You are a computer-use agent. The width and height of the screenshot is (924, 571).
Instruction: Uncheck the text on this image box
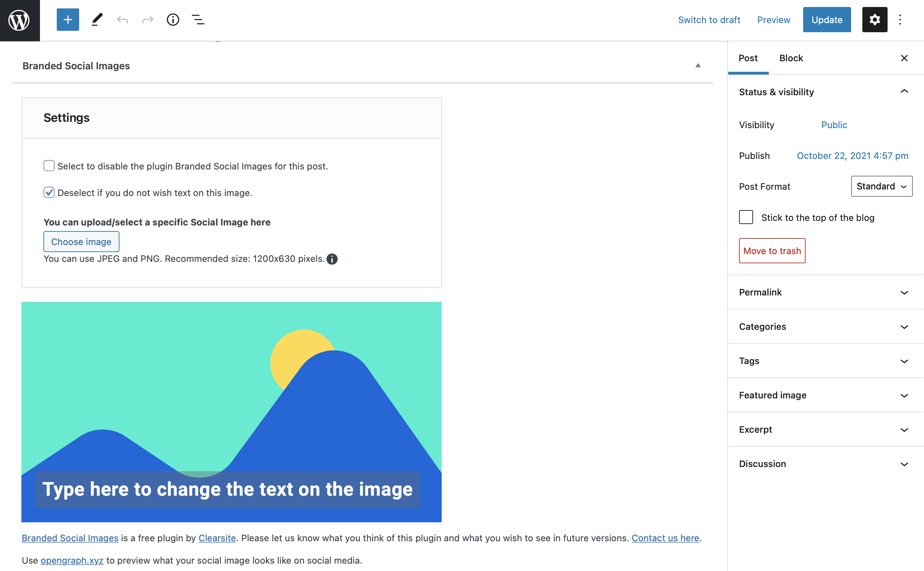coord(49,192)
